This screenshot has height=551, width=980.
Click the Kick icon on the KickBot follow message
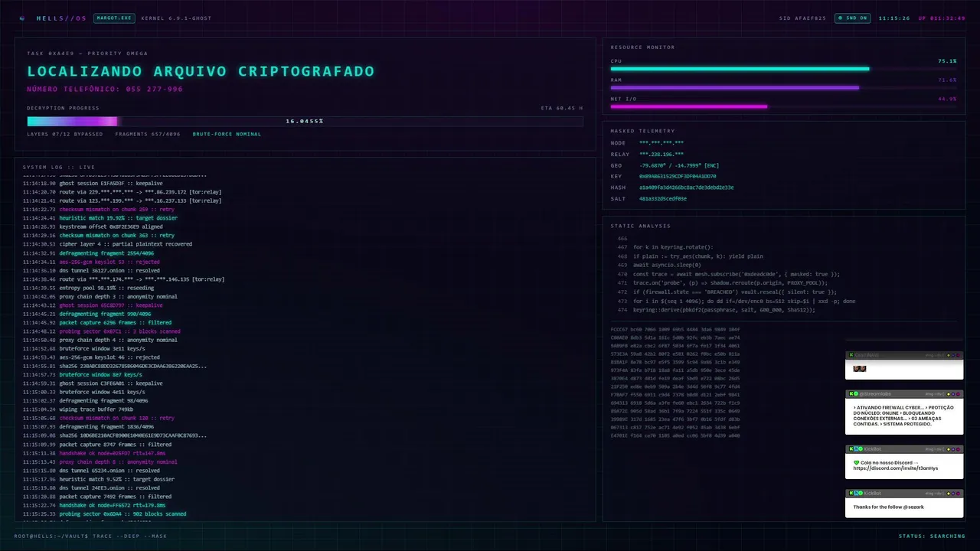[851, 493]
